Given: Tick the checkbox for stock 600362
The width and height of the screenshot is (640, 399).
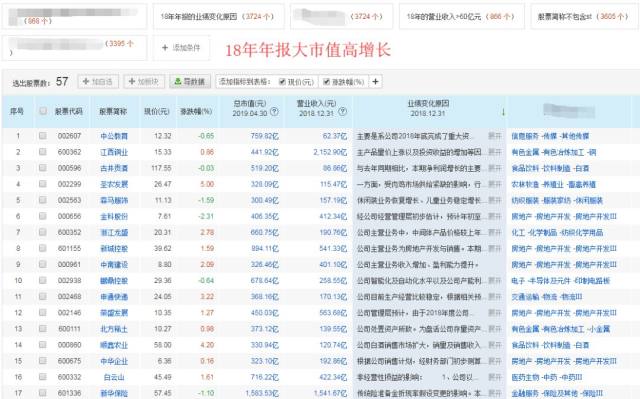Looking at the screenshot, I should [x=42, y=152].
